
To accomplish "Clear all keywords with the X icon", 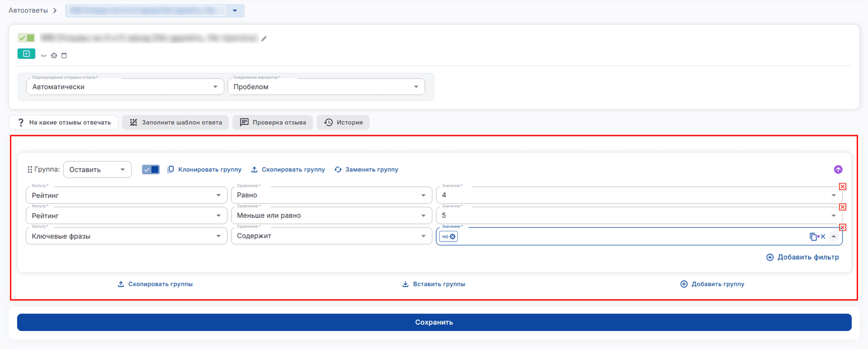I will (823, 236).
